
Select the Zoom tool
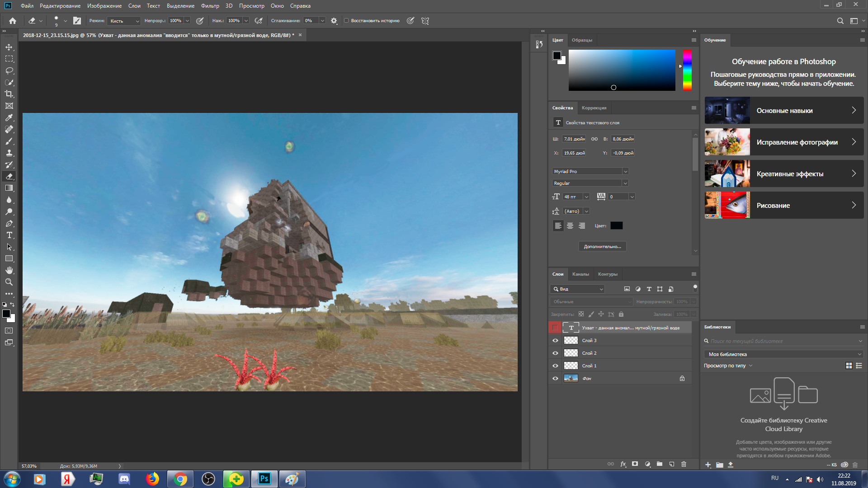coord(9,282)
